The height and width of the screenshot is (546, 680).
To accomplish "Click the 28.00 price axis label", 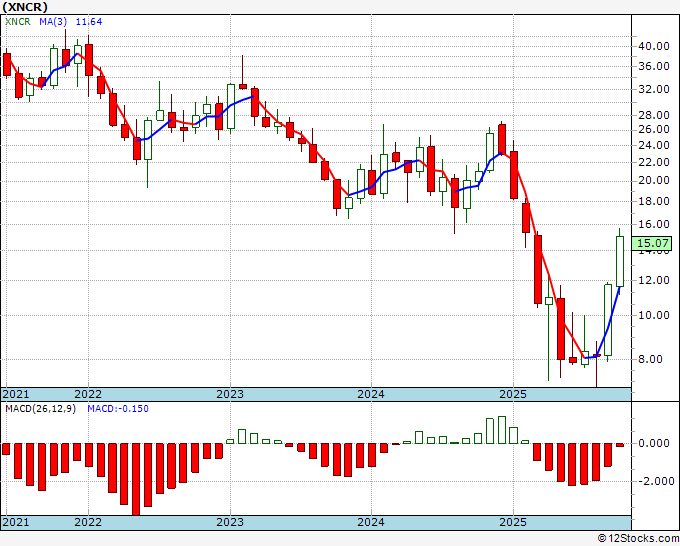I will 654,115.
